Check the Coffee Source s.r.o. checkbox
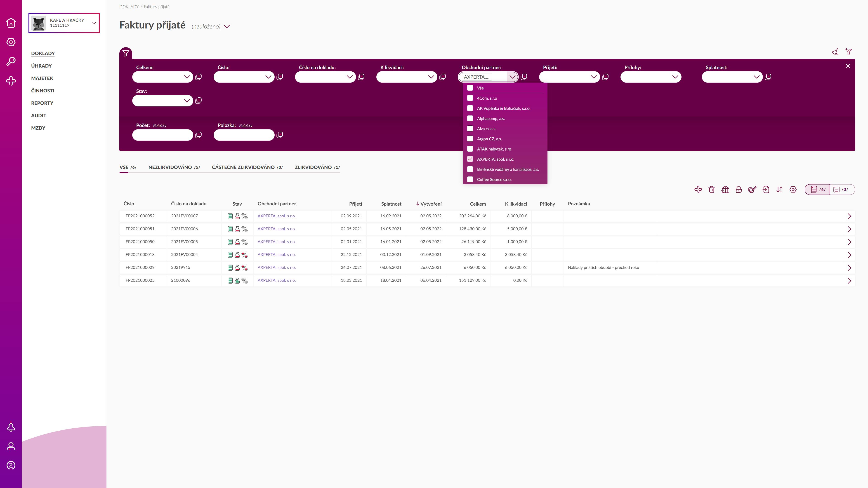868x488 pixels. pyautogui.click(x=470, y=179)
